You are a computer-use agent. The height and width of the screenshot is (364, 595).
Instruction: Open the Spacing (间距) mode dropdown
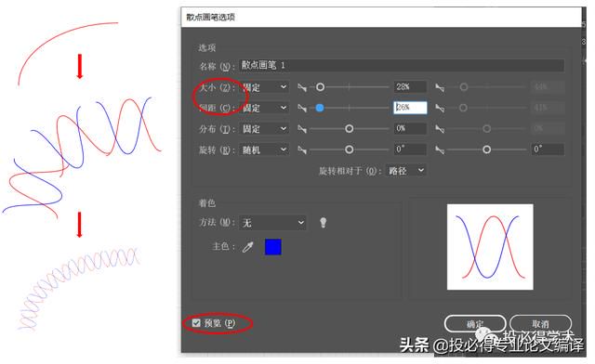tap(264, 109)
